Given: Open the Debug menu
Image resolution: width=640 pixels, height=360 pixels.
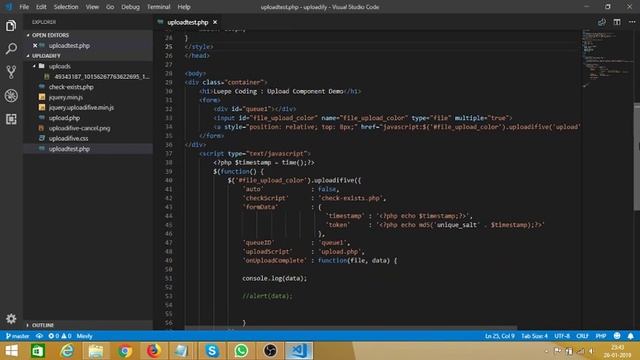Looking at the screenshot, I should pos(130,7).
